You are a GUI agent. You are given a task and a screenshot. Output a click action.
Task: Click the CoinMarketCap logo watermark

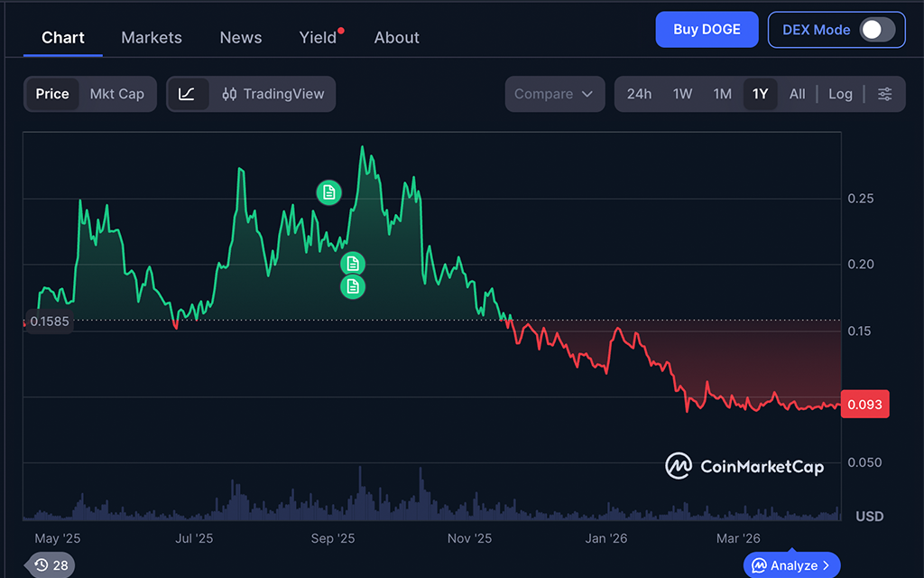click(744, 466)
